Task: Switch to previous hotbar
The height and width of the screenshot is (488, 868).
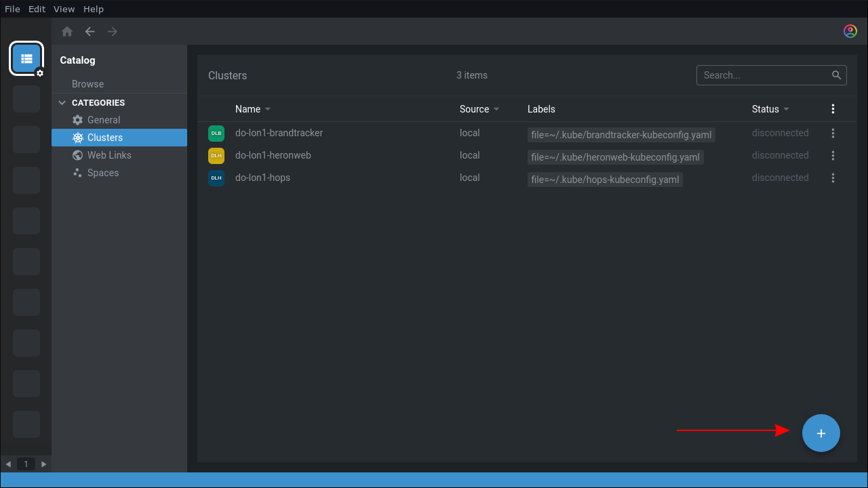Action: click(x=8, y=464)
